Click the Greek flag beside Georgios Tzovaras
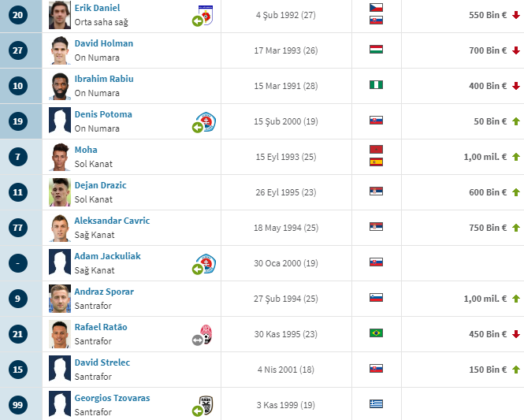This screenshot has width=524, height=420. coord(376,404)
